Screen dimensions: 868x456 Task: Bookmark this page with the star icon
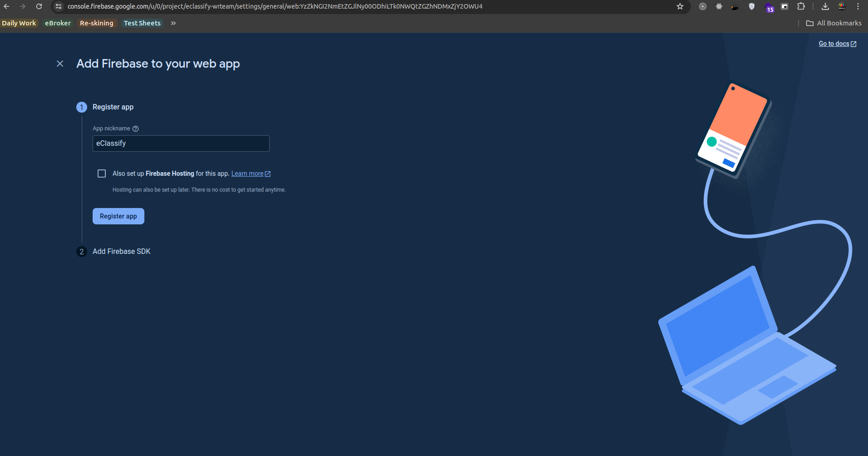coord(680,6)
